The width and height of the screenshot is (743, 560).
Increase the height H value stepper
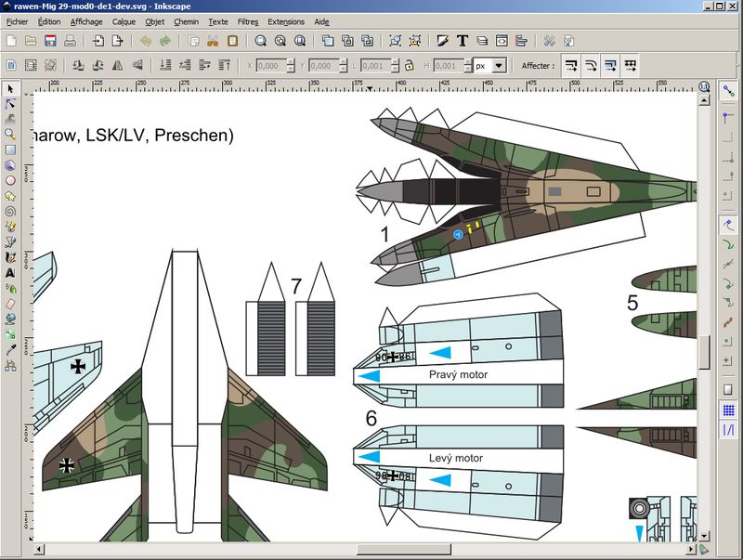click(x=466, y=62)
